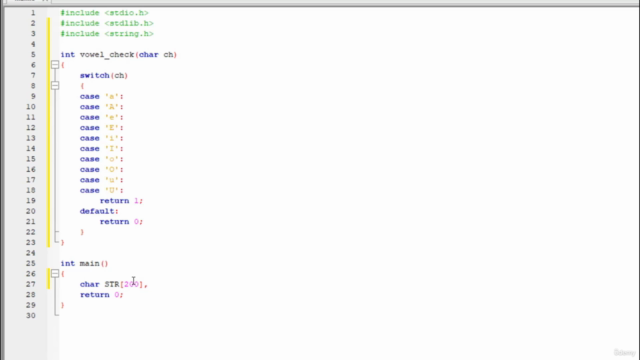The width and height of the screenshot is (640, 360).
Task: Collapse the vowel_check function fold marker
Action: (x=55, y=64)
